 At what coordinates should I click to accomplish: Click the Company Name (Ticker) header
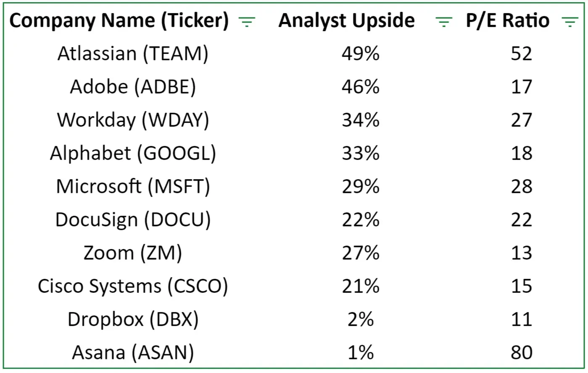(119, 21)
